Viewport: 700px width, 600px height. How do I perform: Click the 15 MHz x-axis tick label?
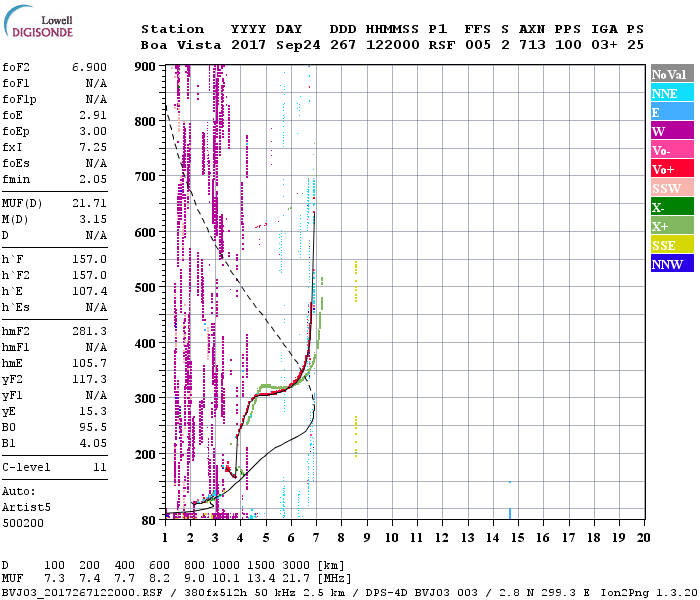point(518,538)
